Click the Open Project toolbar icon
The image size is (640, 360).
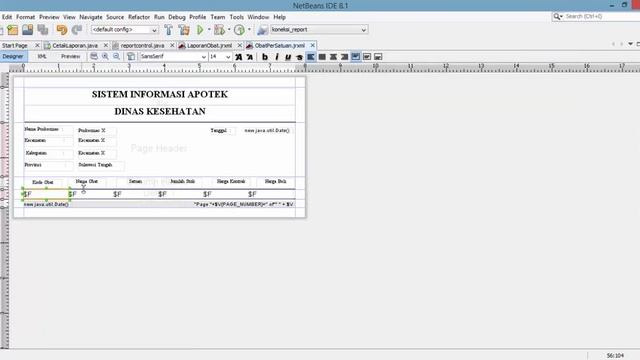pyautogui.click(x=13, y=30)
